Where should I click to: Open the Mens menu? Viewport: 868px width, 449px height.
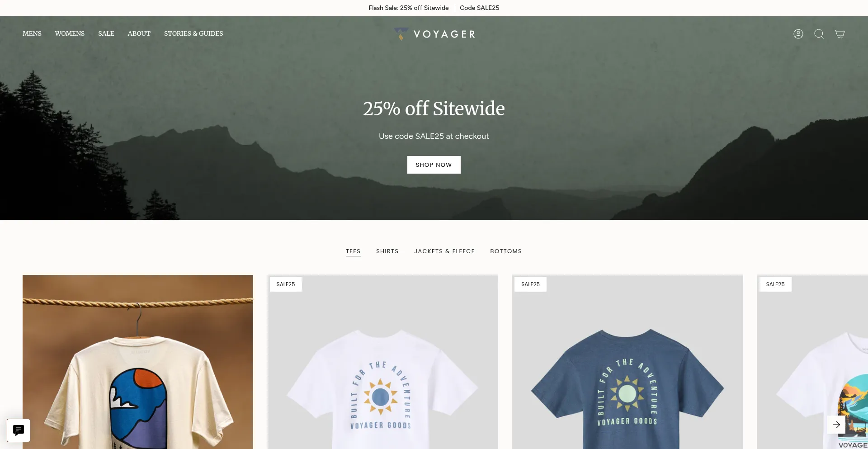32,33
